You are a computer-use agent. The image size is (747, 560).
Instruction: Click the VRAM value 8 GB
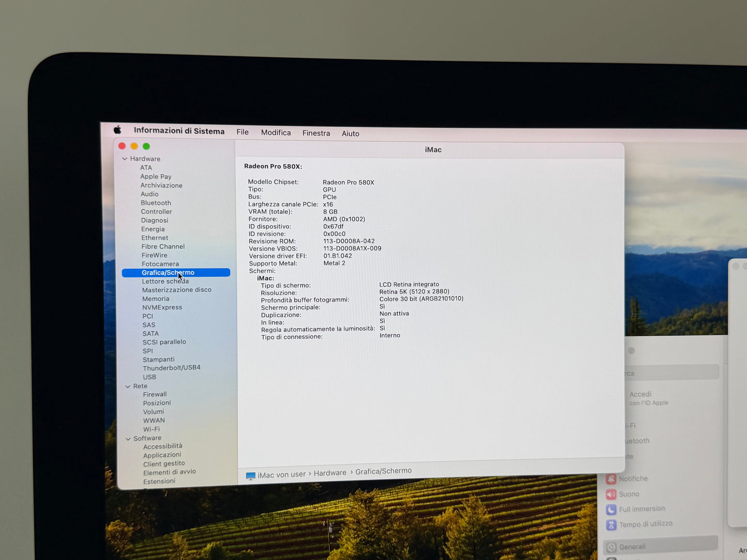(330, 212)
